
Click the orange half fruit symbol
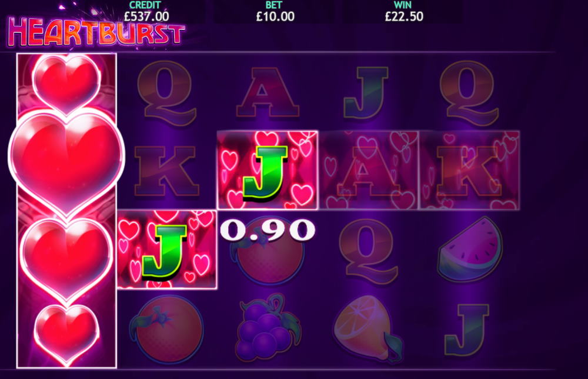[x=368, y=329]
